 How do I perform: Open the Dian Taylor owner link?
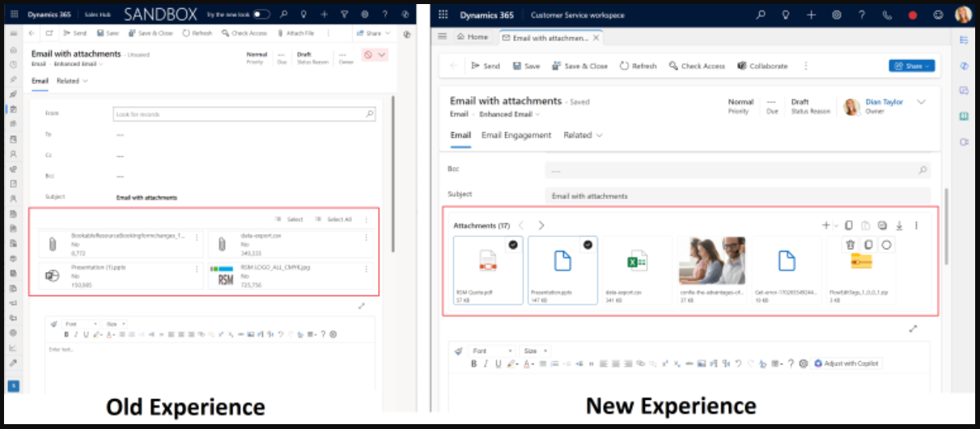(x=885, y=102)
